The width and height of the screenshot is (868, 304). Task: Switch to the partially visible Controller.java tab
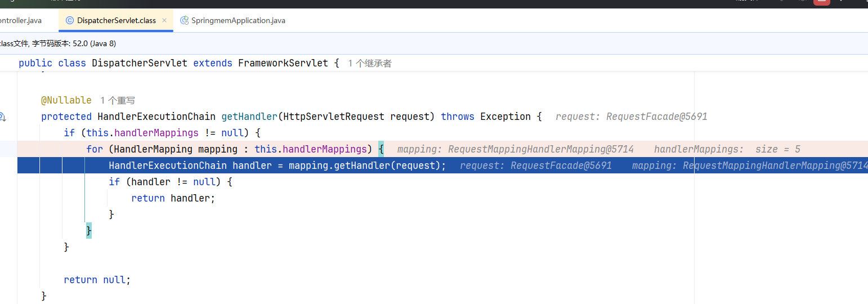[x=21, y=20]
